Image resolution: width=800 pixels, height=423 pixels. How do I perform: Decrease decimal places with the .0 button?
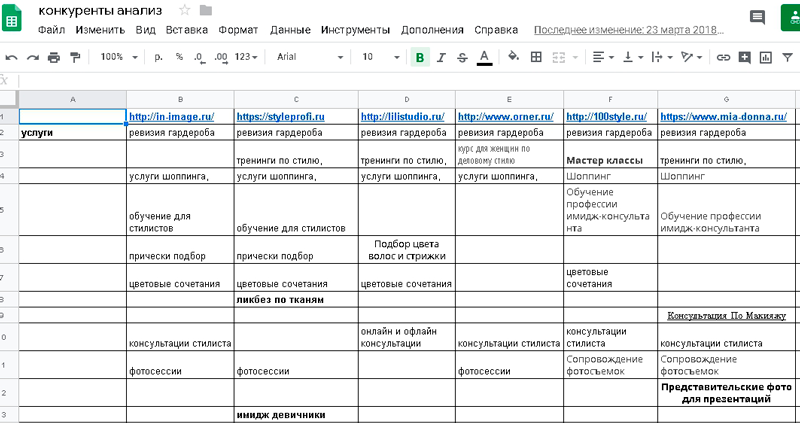(199, 58)
